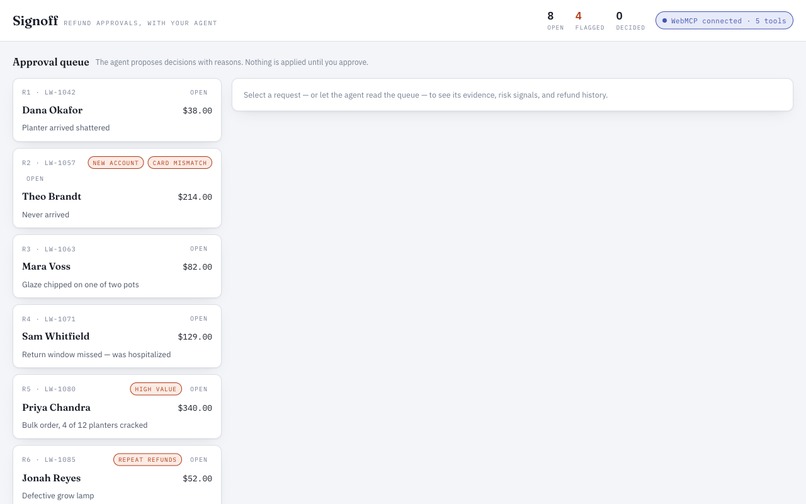Select Theo Brandt's request card
Screen dimensions: 806x504
coord(117,188)
